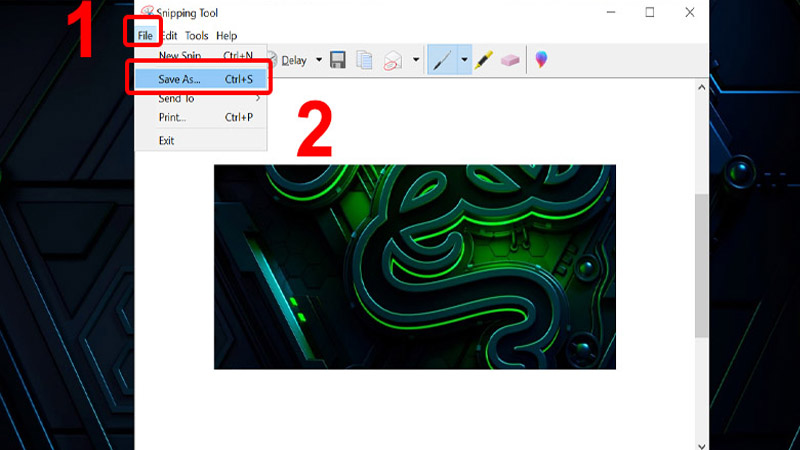Open the Send Snip dropdown arrow

click(x=416, y=60)
